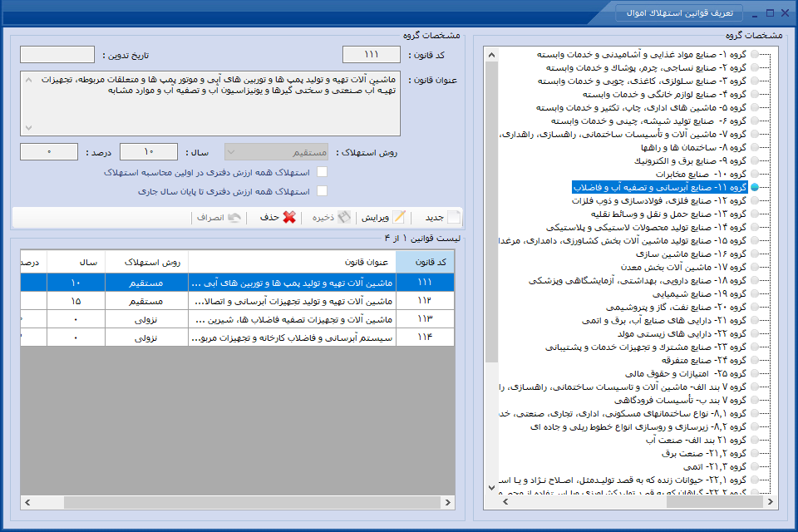Select radio bullet for گروه ۱۹ صنایع شیمیایی

[x=754, y=293]
